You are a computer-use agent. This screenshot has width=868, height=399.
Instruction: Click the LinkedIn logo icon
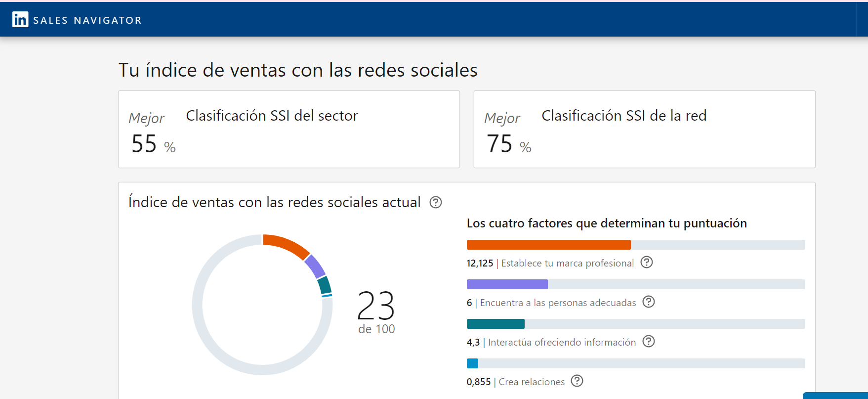(x=20, y=19)
